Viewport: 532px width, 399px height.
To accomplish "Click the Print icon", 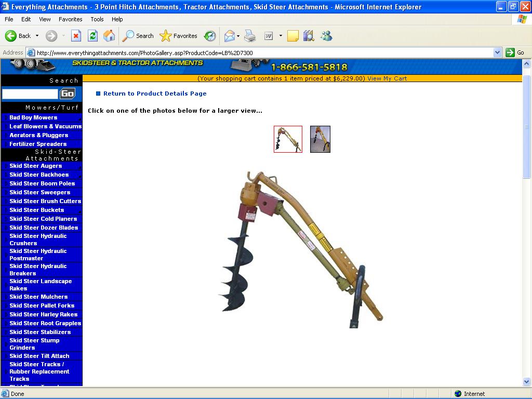I will tap(250, 36).
